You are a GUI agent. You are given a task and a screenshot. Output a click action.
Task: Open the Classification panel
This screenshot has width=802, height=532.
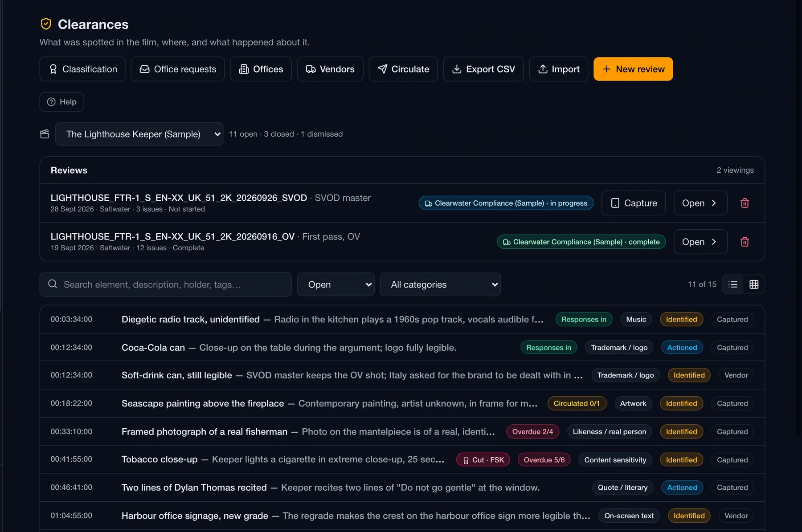point(82,69)
